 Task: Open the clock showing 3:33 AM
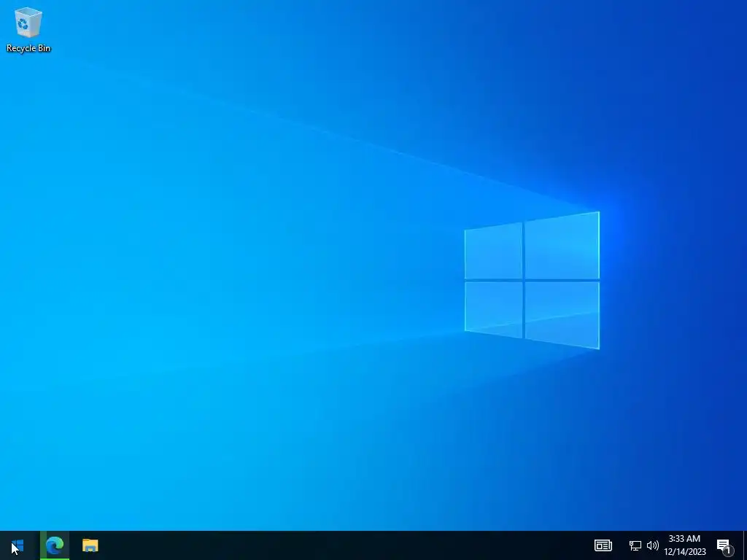684,545
